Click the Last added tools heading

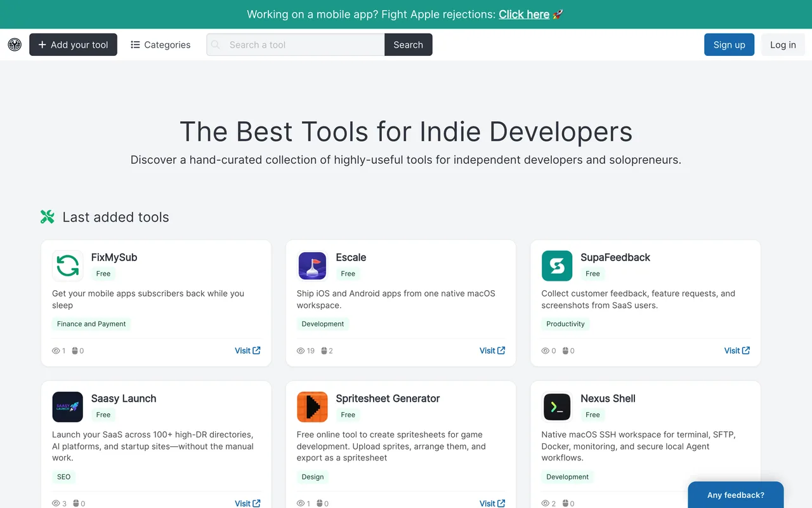coord(115,217)
